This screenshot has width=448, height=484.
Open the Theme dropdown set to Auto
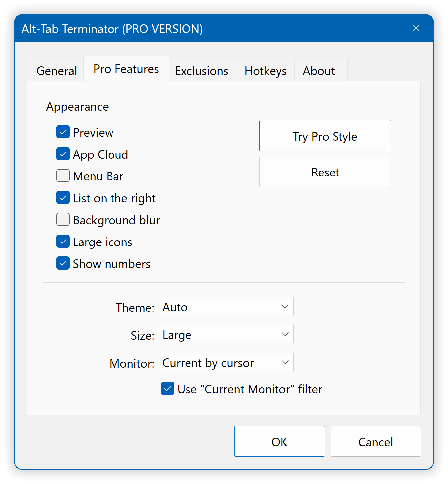tap(227, 307)
